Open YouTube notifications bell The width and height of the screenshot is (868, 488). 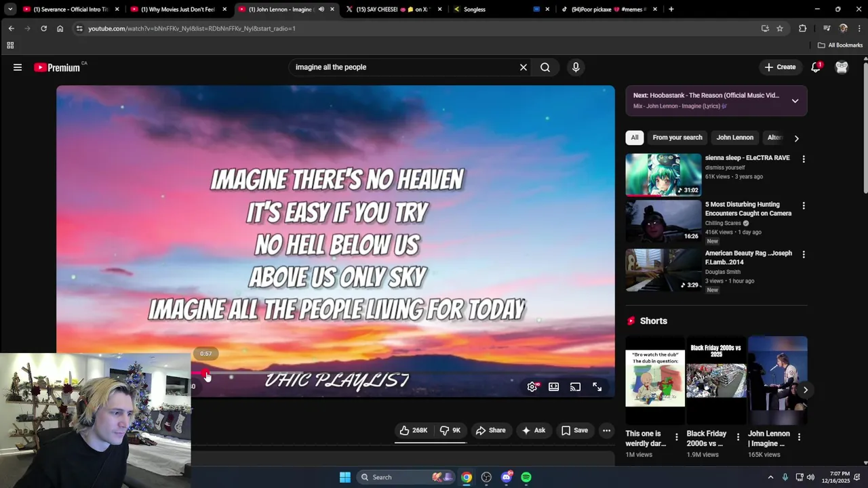(816, 67)
